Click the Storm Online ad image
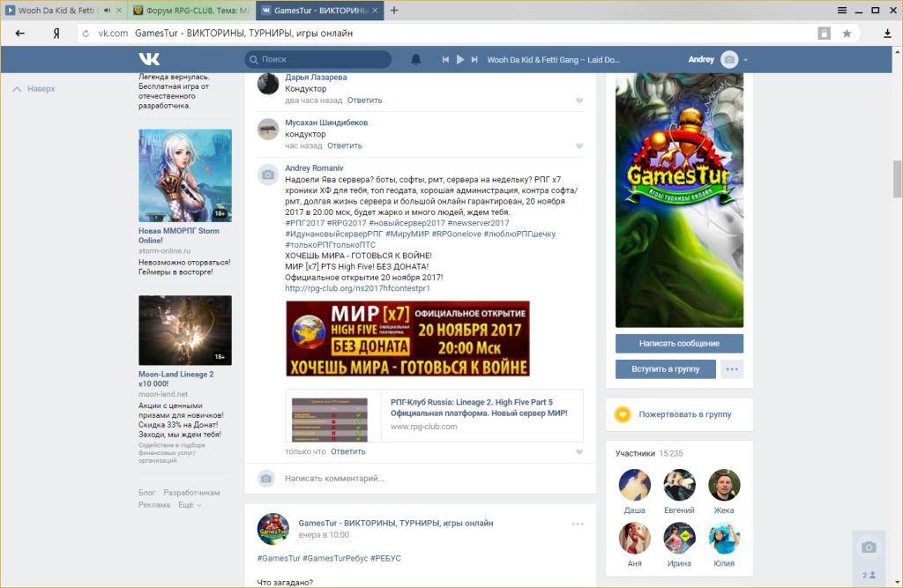903x588 pixels. click(x=185, y=175)
